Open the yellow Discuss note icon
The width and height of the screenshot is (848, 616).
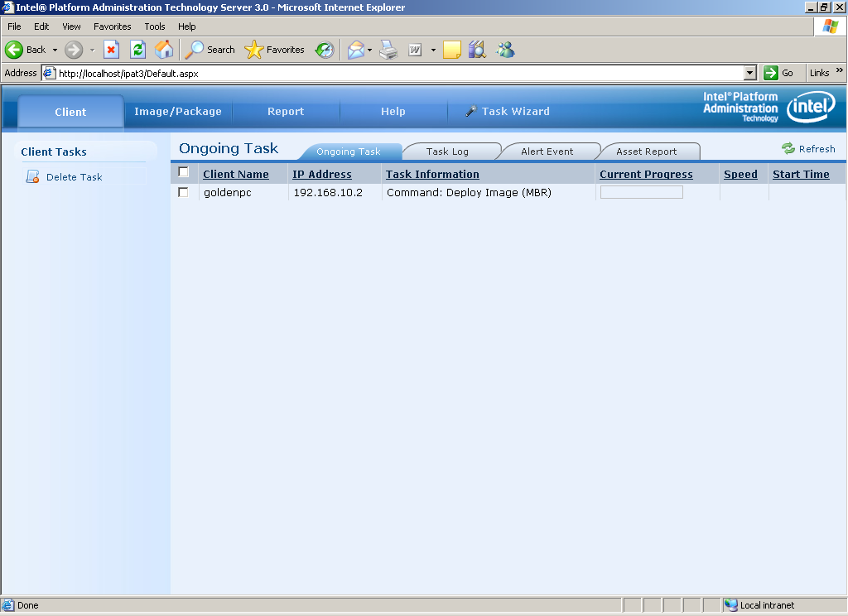pyautogui.click(x=451, y=50)
